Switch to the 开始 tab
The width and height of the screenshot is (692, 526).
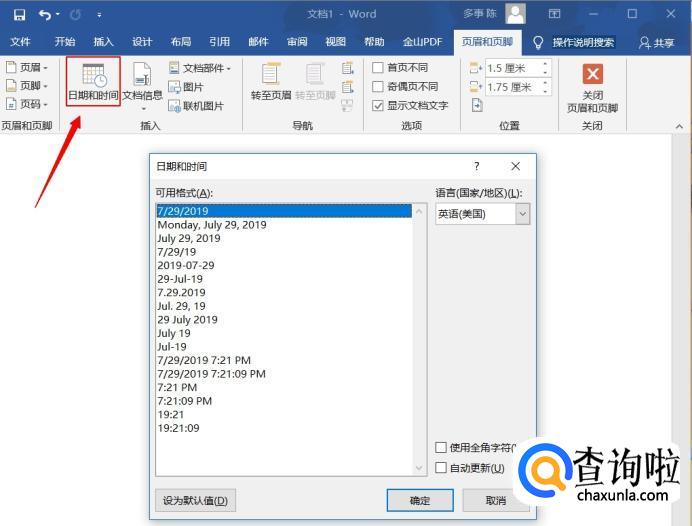[65, 42]
